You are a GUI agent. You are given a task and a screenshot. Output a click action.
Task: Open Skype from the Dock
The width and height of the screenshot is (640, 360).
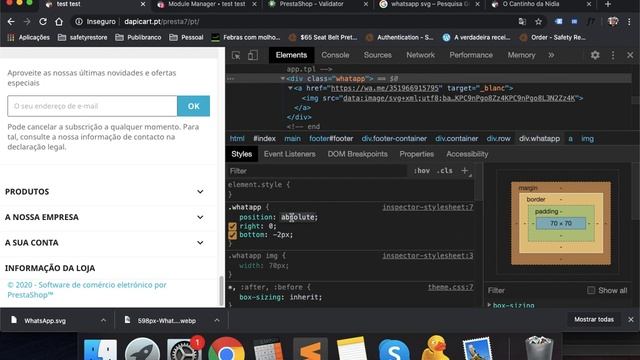point(394,349)
